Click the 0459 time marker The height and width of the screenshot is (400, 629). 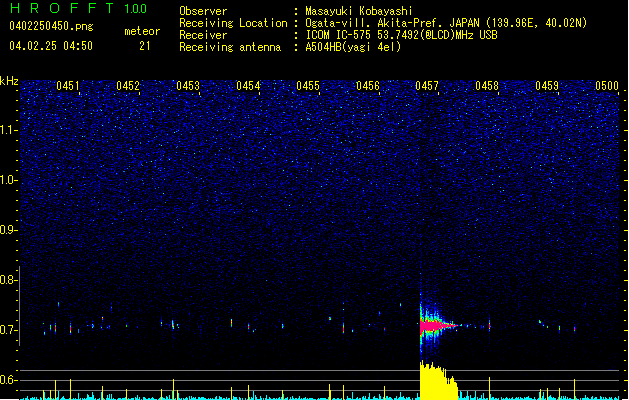(x=547, y=85)
